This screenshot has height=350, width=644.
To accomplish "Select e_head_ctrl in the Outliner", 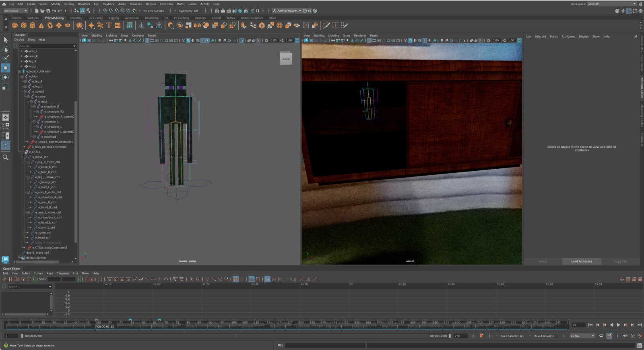I will coord(42,238).
